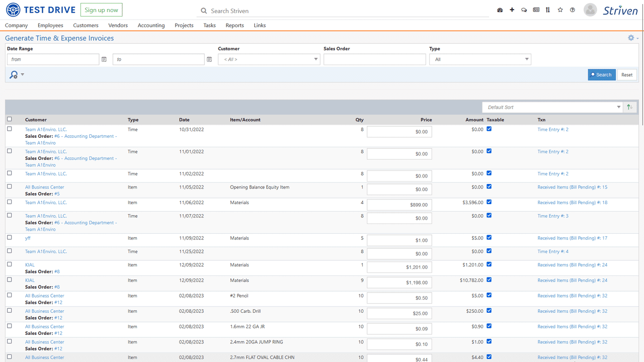
Task: Switch to the Accounting menu
Action: pyautogui.click(x=151, y=25)
